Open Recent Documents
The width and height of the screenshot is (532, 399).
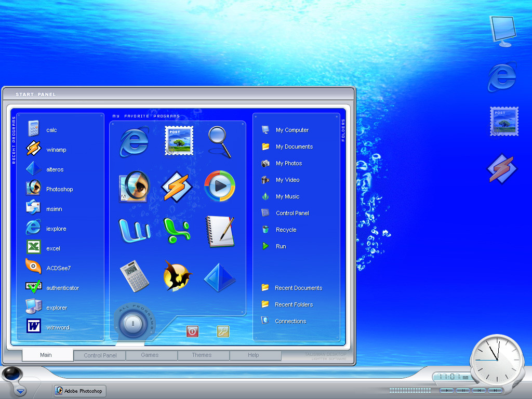tap(292, 287)
